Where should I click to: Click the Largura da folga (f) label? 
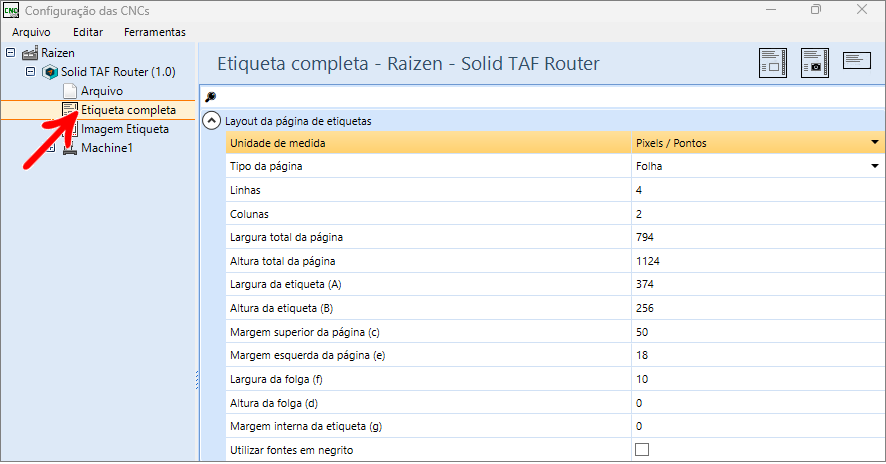(276, 379)
